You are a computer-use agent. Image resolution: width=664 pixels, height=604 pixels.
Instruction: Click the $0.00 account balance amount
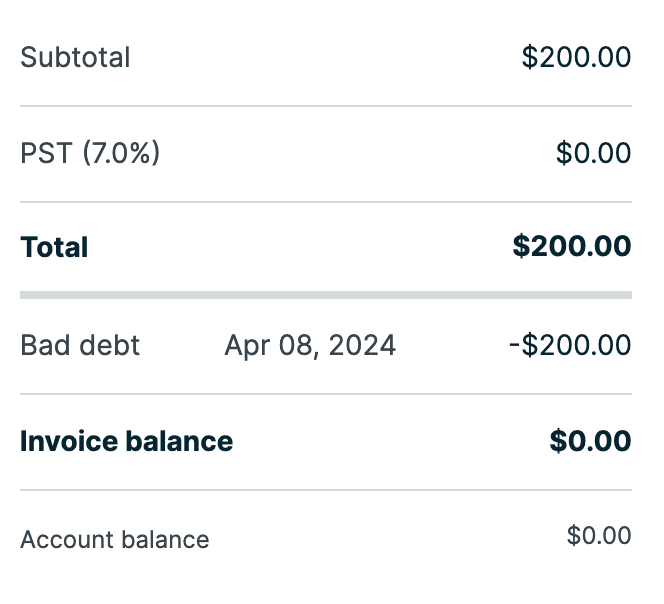(x=599, y=536)
